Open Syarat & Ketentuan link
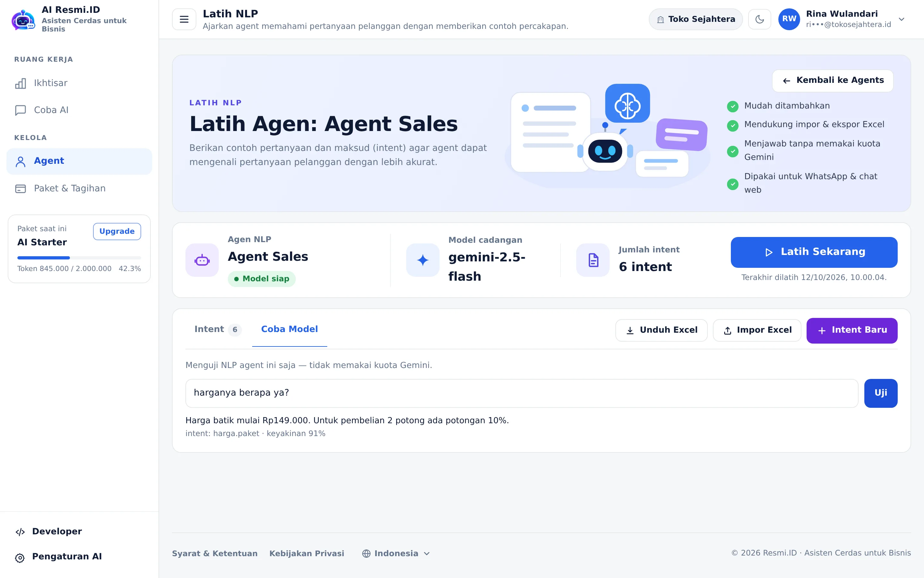The height and width of the screenshot is (578, 924). [x=215, y=554]
